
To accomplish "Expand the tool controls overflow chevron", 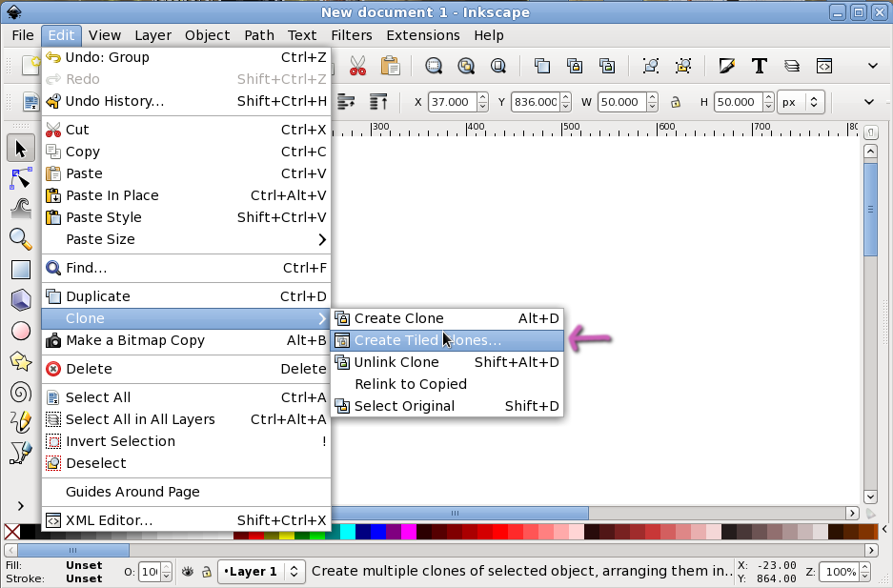I will coord(869,103).
